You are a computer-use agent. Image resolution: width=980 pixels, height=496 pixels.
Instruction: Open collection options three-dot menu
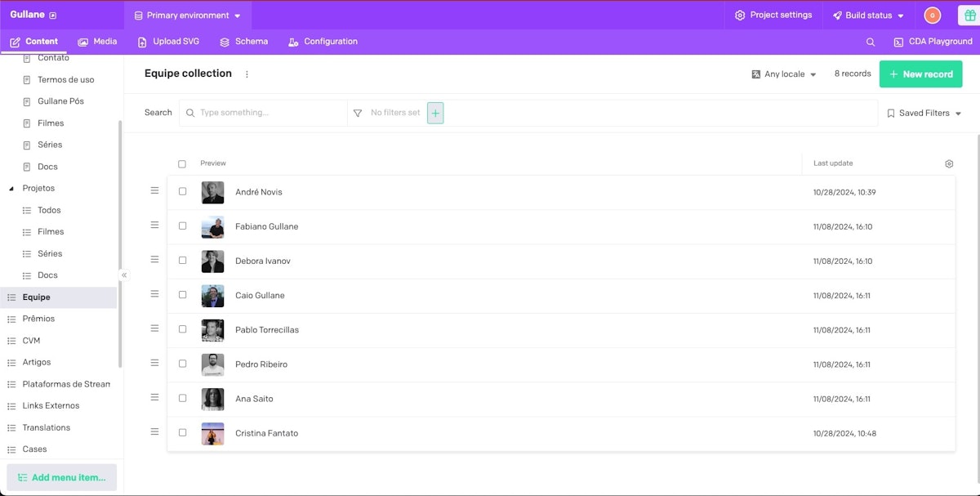pos(247,74)
